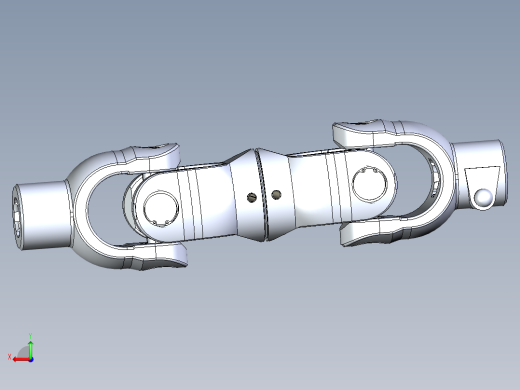Click the red X axis arrow of triad
Screen dimensions: 520x390
[x=21, y=360]
